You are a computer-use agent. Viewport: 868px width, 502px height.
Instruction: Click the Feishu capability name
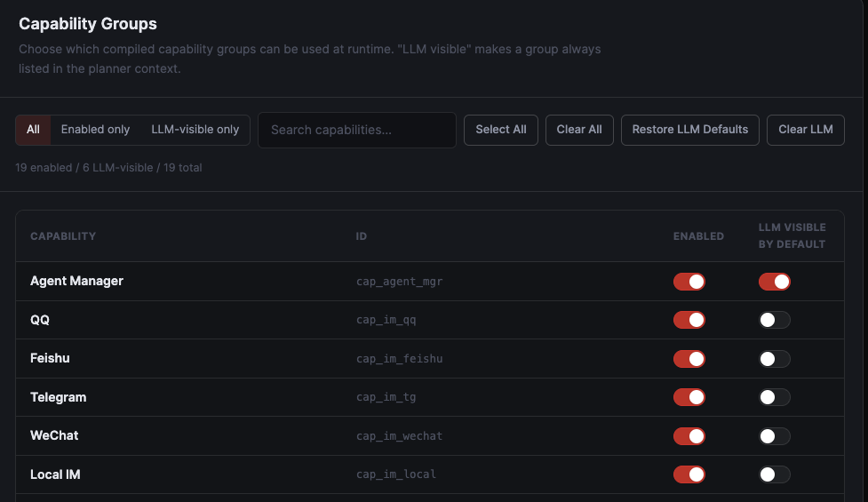coord(50,358)
